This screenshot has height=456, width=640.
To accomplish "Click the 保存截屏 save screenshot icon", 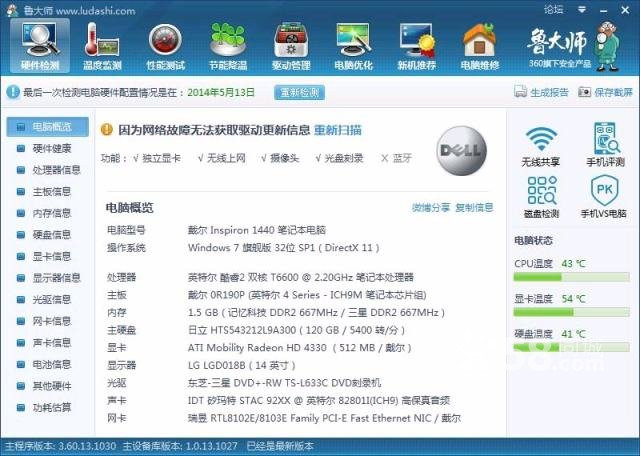I will pos(584,92).
